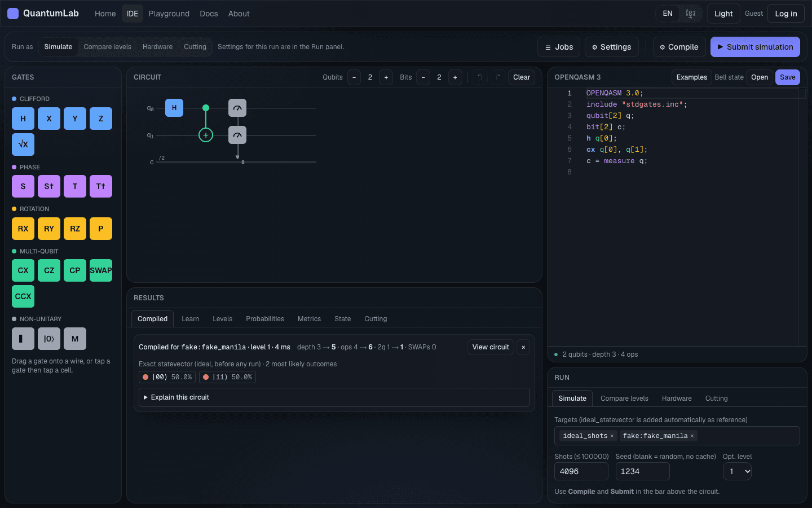Open the Learn results tab
812x508 pixels.
(190, 319)
